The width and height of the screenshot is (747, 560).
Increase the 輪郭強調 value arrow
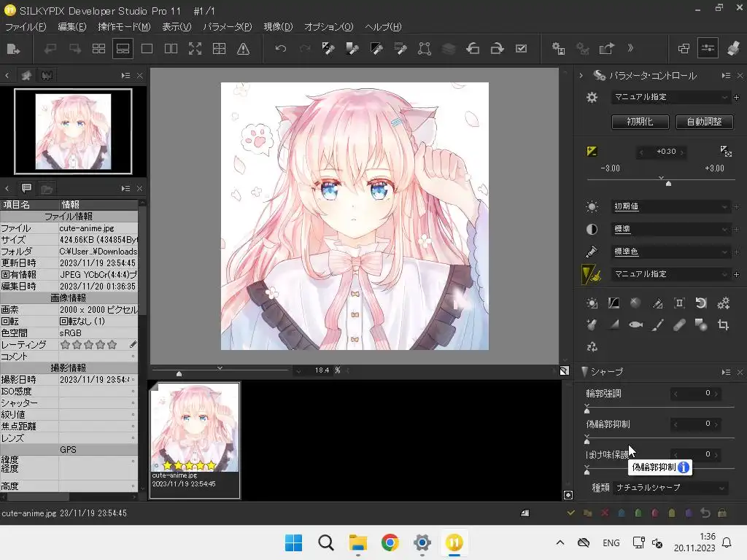pyautogui.click(x=716, y=393)
